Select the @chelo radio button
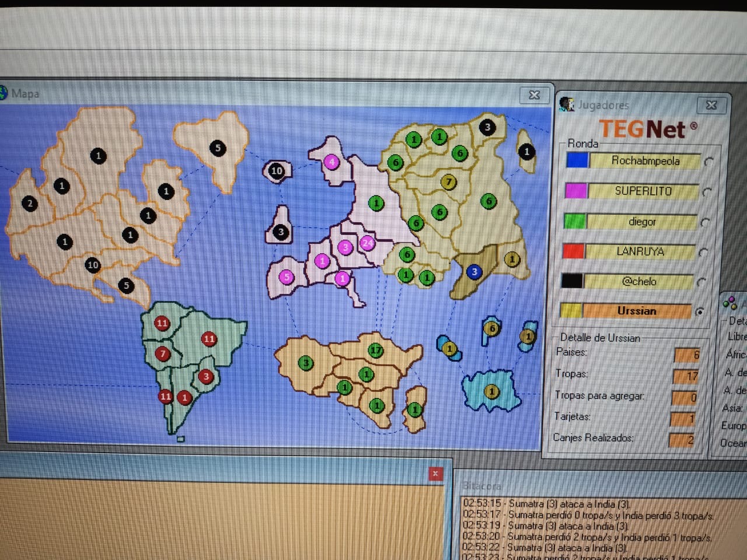Viewport: 747px width, 560px height. (x=701, y=282)
